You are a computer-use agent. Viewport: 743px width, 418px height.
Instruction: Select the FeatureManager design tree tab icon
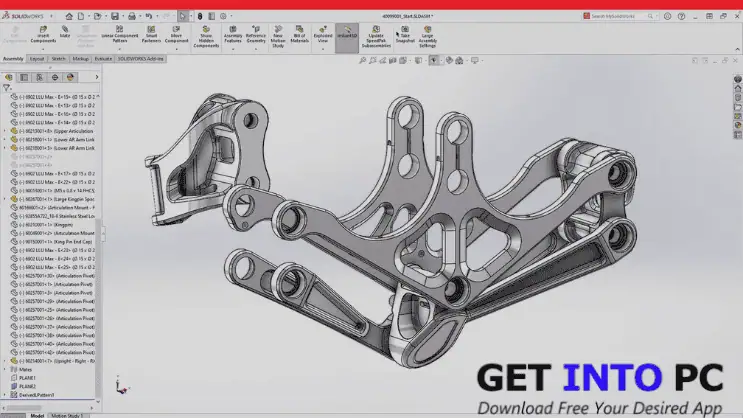coord(9,77)
